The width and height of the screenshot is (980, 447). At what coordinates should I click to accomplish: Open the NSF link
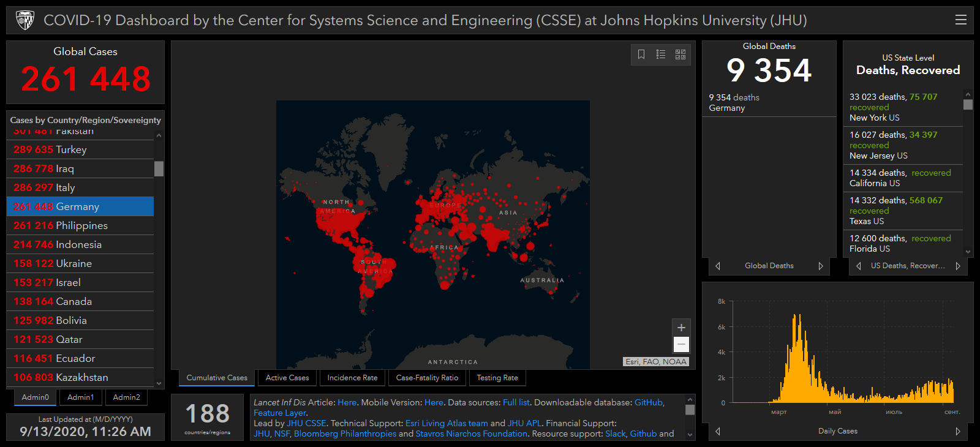282,434
